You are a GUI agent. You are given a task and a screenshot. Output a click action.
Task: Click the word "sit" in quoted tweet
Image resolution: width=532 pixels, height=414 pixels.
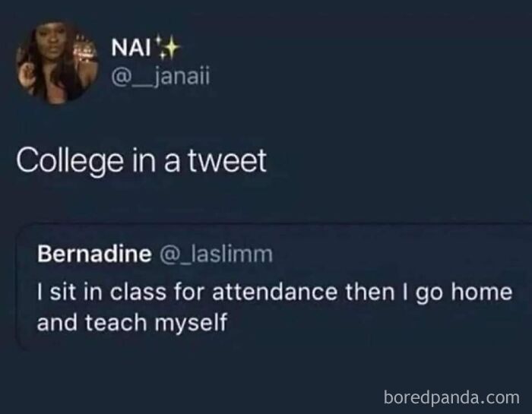click(62, 292)
